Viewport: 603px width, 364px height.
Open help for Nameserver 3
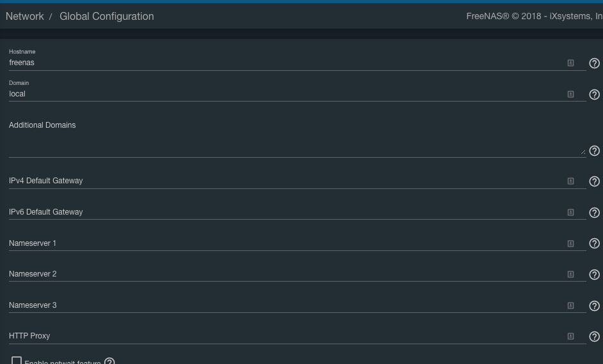point(594,306)
